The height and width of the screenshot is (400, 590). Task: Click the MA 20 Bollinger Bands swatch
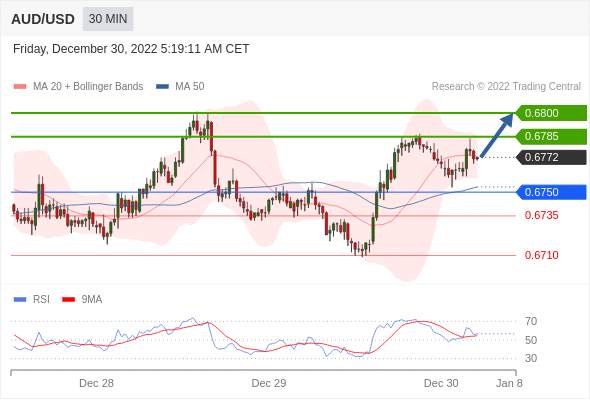click(20, 87)
